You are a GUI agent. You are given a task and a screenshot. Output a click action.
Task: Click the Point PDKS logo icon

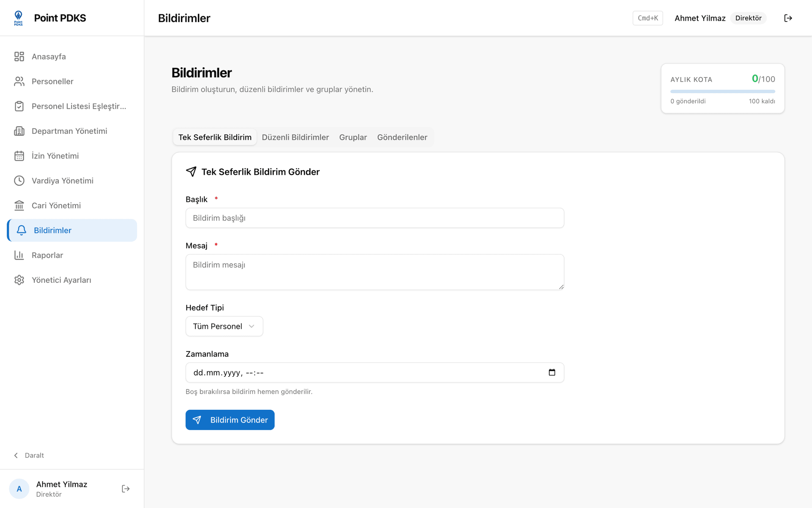[18, 18]
